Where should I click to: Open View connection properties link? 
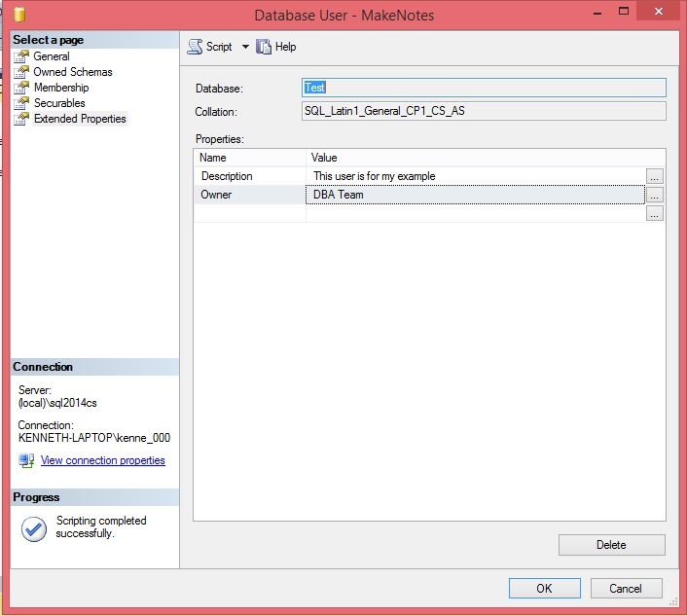102,460
